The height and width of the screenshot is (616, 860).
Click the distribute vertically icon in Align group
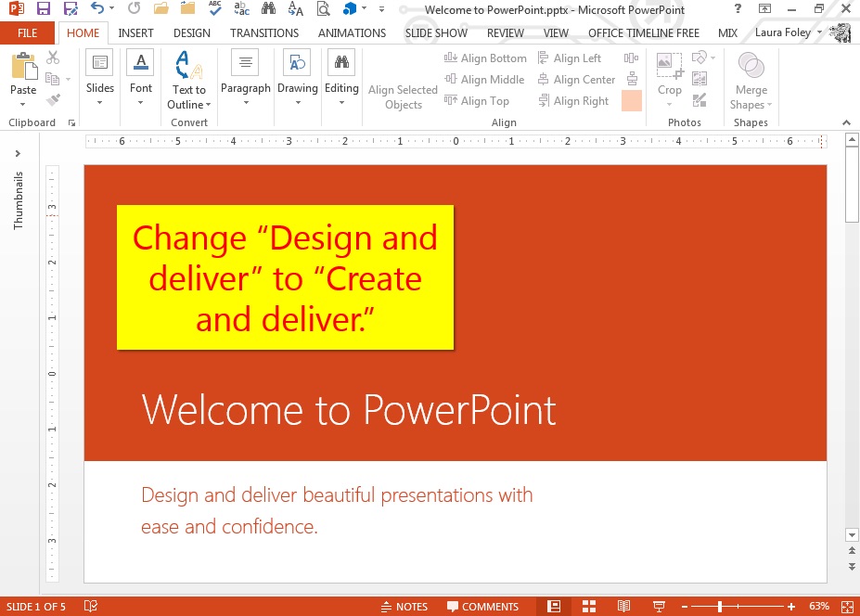click(632, 79)
